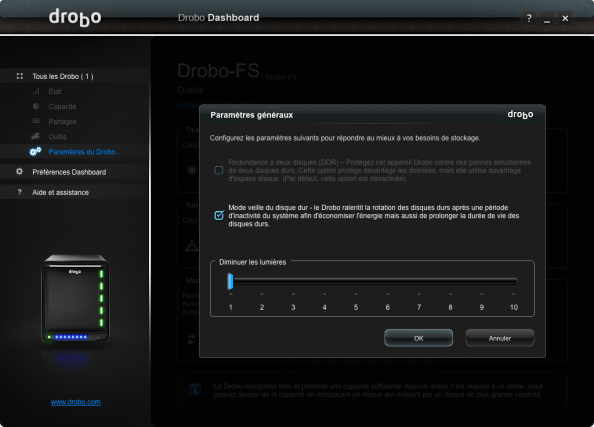The image size is (594, 427).
Task: Click the État signal bars icon
Action: pyautogui.click(x=36, y=91)
